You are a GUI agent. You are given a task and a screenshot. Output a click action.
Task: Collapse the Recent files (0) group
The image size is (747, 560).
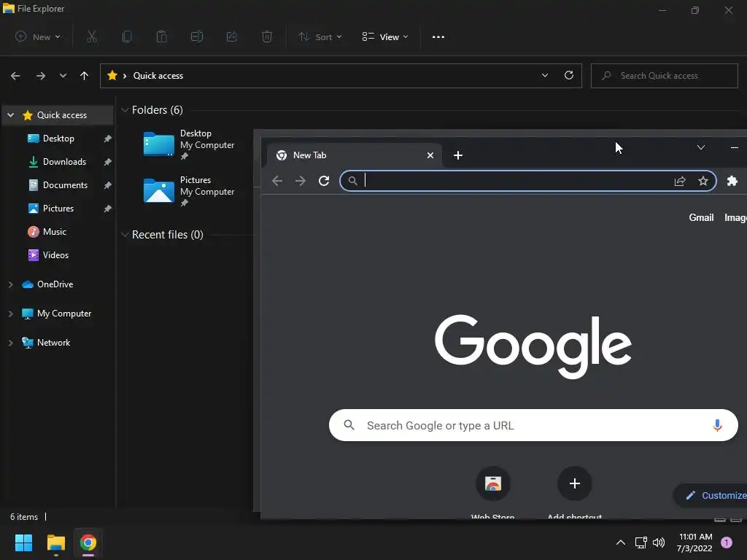[x=125, y=235]
